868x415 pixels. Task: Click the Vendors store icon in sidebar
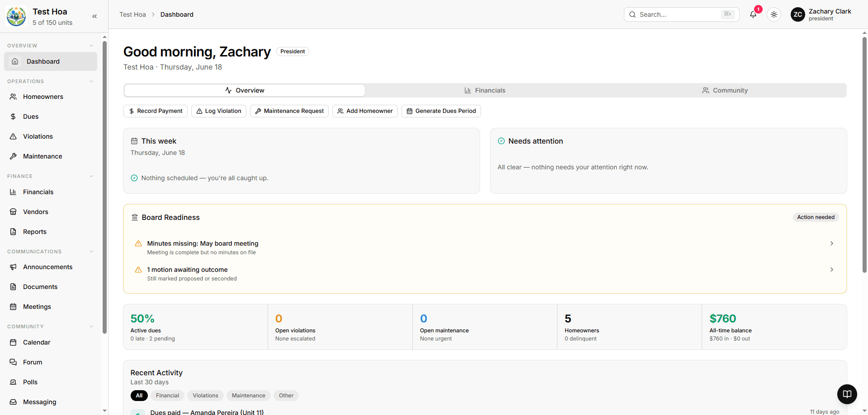tap(13, 212)
